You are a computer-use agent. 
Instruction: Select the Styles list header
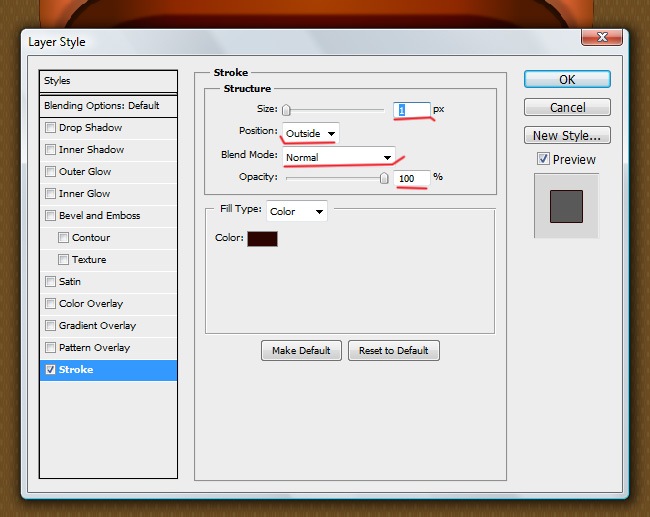coord(108,81)
